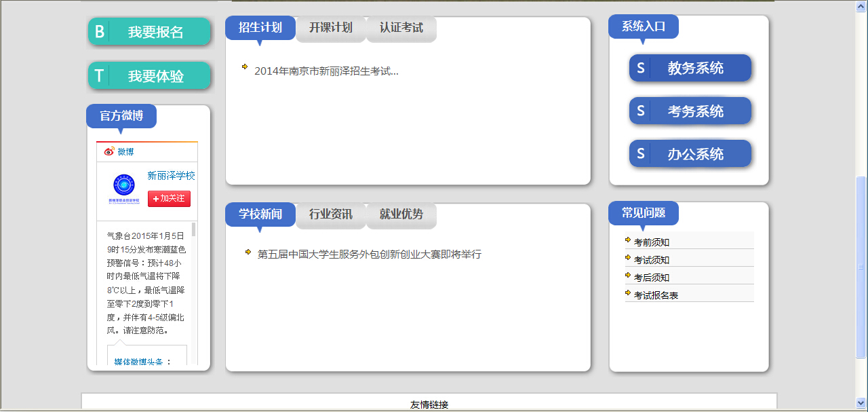Image resolution: width=868 pixels, height=412 pixels.
Task: Click the arrow bullet beside 第五届中国大学生服务外包 news
Action: coord(248,252)
